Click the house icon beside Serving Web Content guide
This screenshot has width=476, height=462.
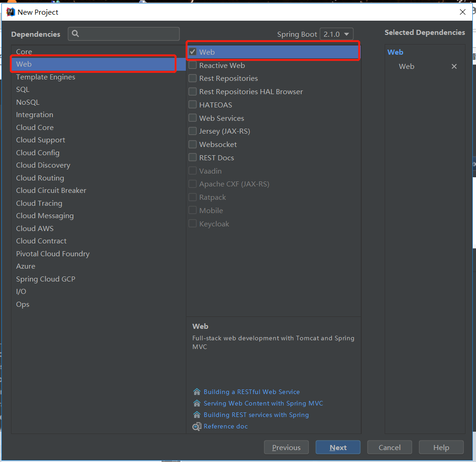(x=196, y=403)
